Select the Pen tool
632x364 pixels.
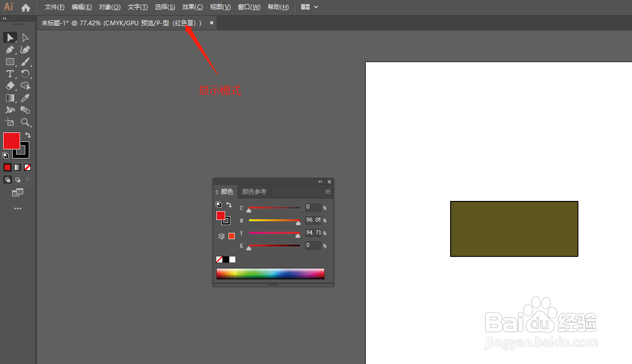(x=10, y=50)
